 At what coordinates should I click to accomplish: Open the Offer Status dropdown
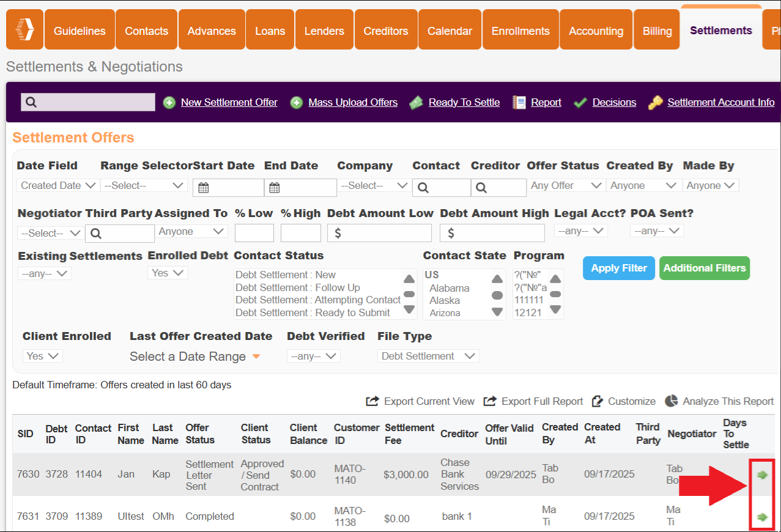click(566, 185)
